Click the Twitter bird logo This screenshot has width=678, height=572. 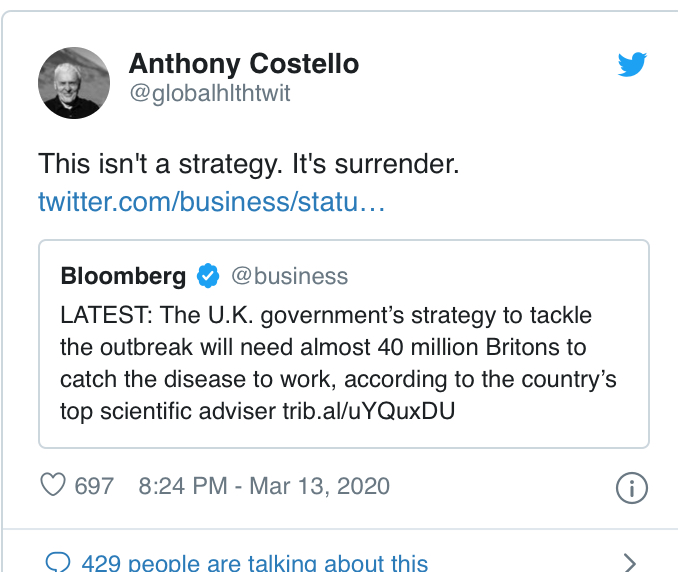632,66
